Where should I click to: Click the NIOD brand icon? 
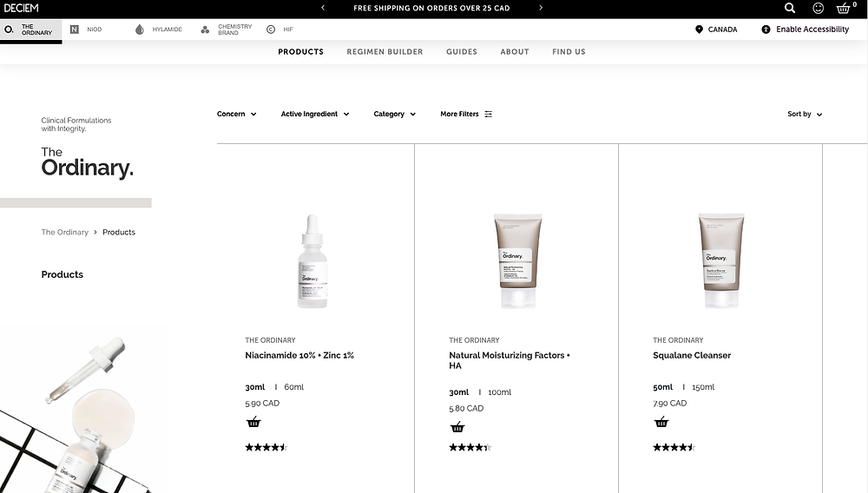pyautogui.click(x=74, y=30)
